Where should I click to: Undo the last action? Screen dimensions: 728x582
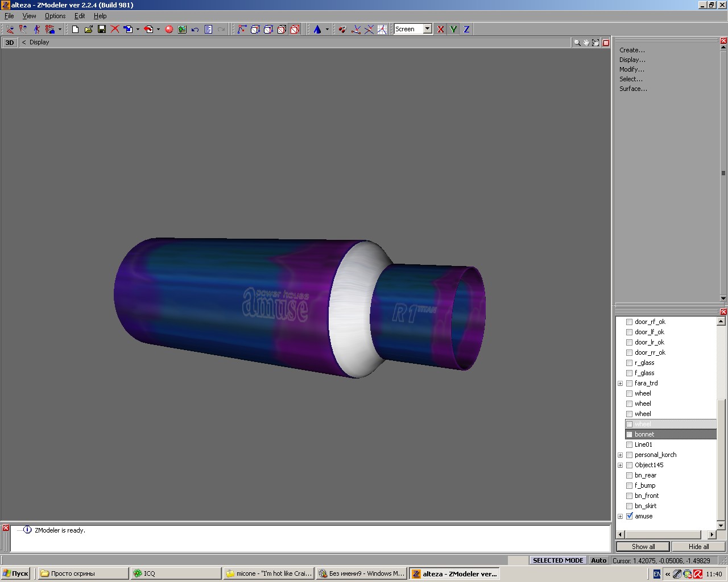(195, 29)
